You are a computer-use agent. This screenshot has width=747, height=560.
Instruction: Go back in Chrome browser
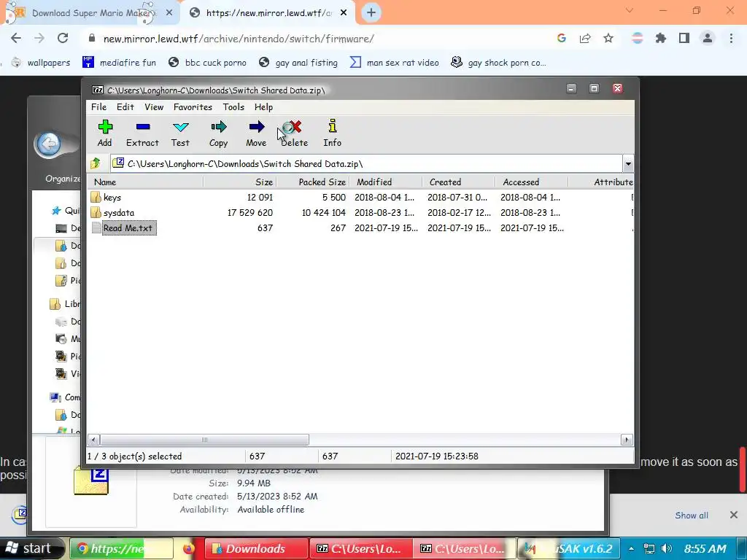click(x=16, y=38)
